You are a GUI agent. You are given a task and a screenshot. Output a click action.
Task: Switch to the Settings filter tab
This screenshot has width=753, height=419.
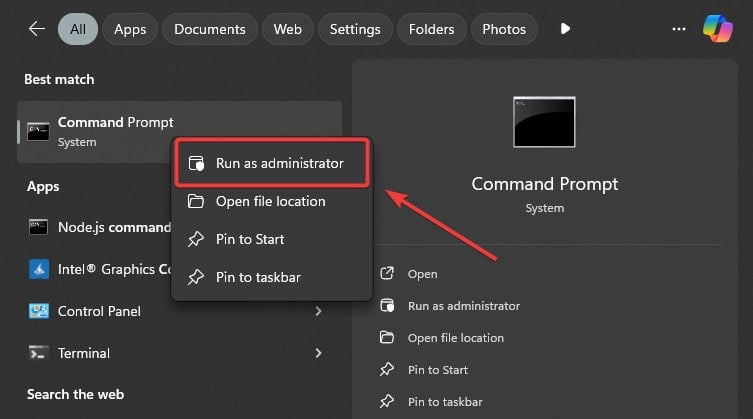[x=355, y=29]
